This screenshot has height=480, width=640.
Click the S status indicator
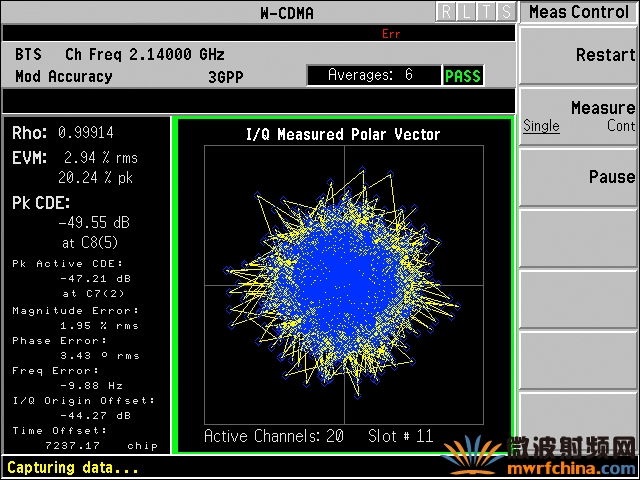point(506,12)
